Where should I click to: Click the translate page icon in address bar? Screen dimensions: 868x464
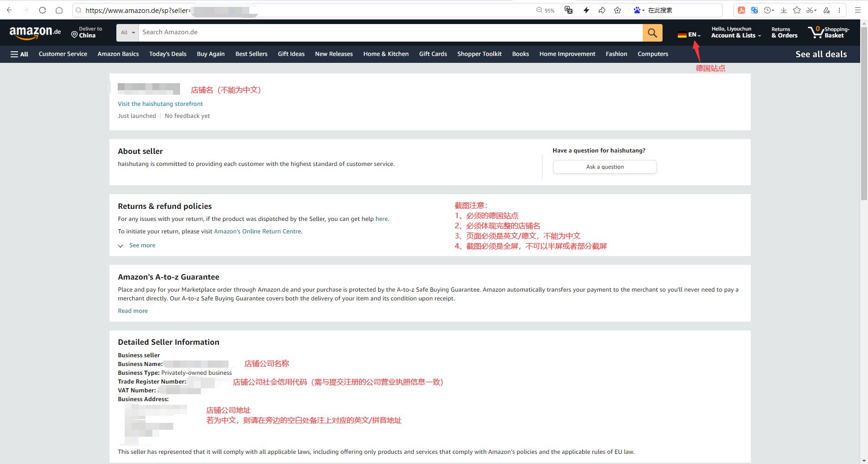[x=569, y=10]
